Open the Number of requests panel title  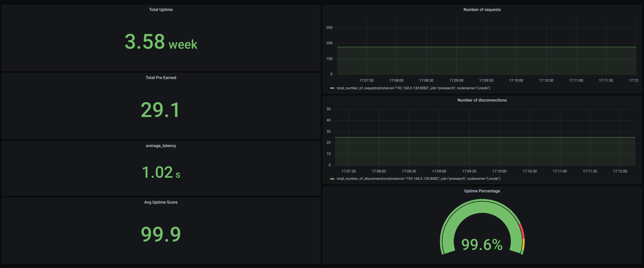pos(482,10)
